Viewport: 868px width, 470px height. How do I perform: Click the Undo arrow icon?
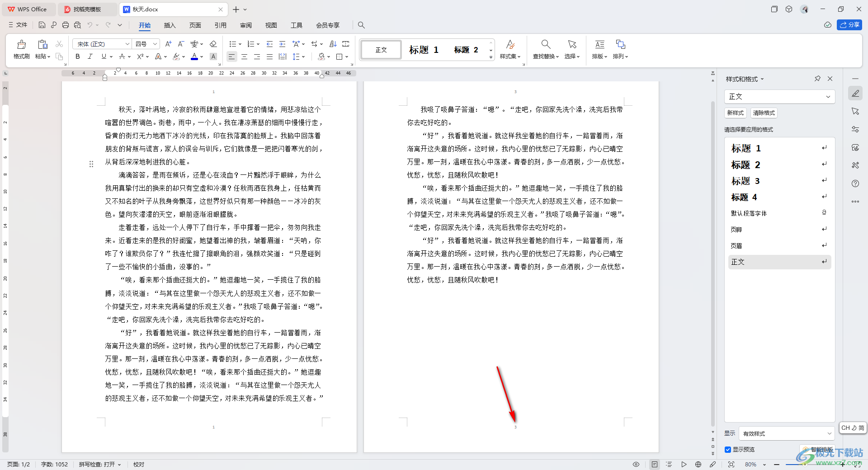pyautogui.click(x=90, y=25)
